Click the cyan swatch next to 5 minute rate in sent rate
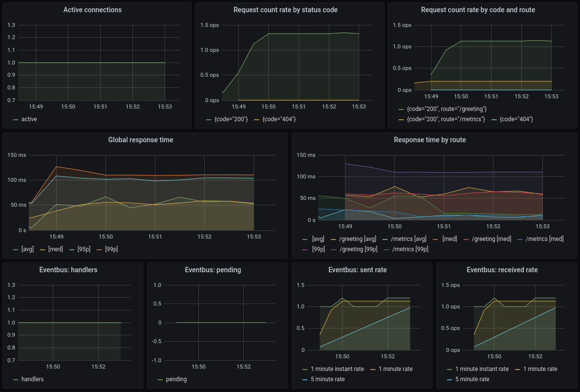The width and height of the screenshot is (580, 392). pyautogui.click(x=305, y=379)
